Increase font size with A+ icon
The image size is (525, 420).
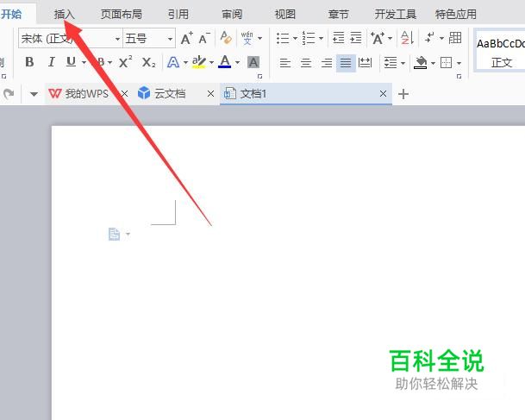click(187, 38)
